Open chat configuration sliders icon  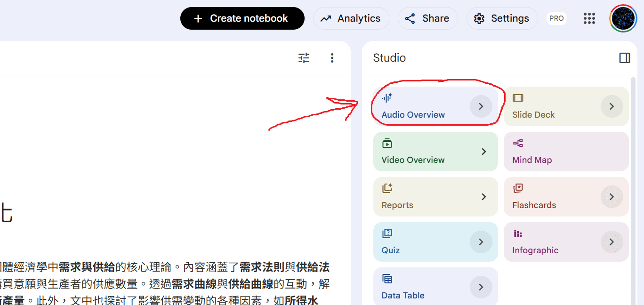point(304,58)
